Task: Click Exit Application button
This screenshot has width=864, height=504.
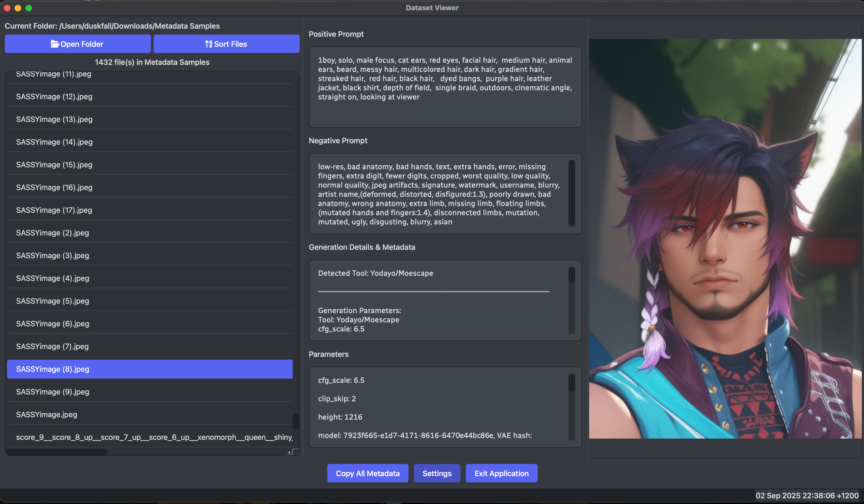Action: pyautogui.click(x=501, y=473)
